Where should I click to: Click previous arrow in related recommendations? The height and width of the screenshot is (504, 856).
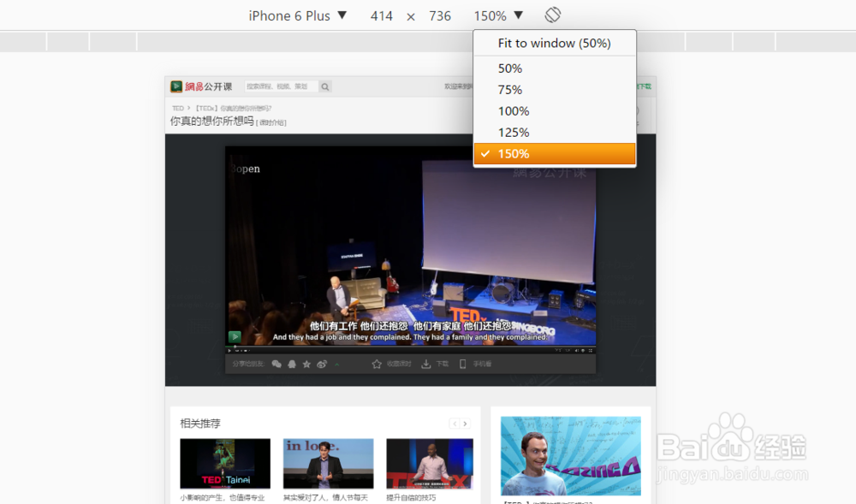click(x=455, y=424)
